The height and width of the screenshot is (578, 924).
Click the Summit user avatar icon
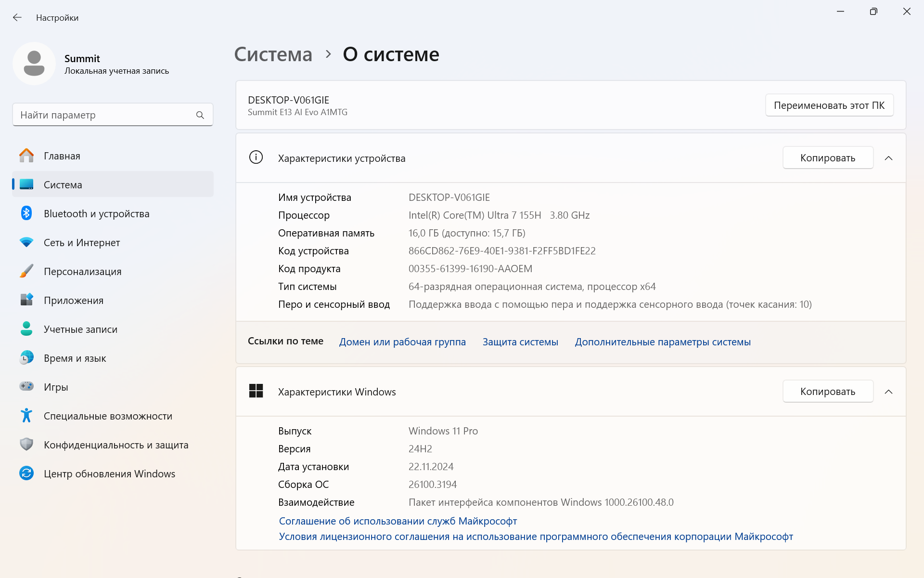pos(34,63)
